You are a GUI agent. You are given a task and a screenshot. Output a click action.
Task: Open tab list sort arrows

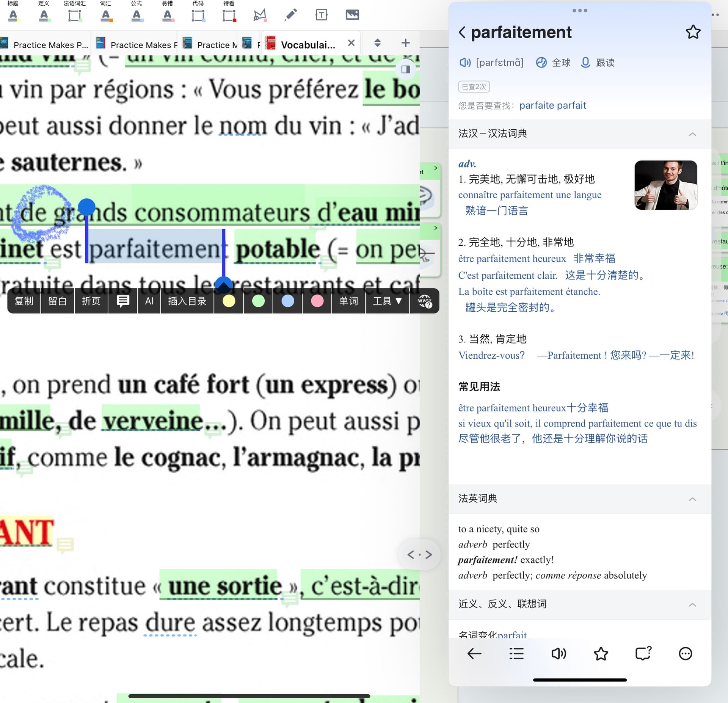point(377,43)
